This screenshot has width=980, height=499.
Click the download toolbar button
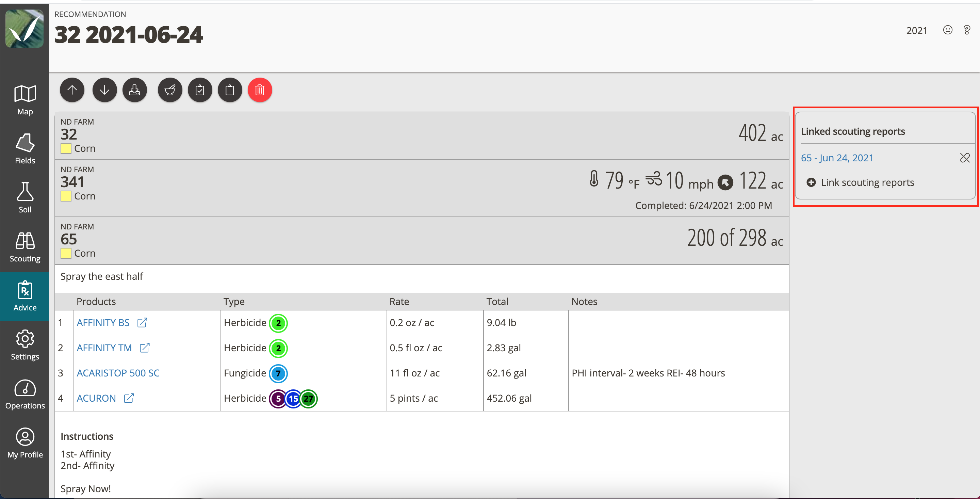(135, 90)
